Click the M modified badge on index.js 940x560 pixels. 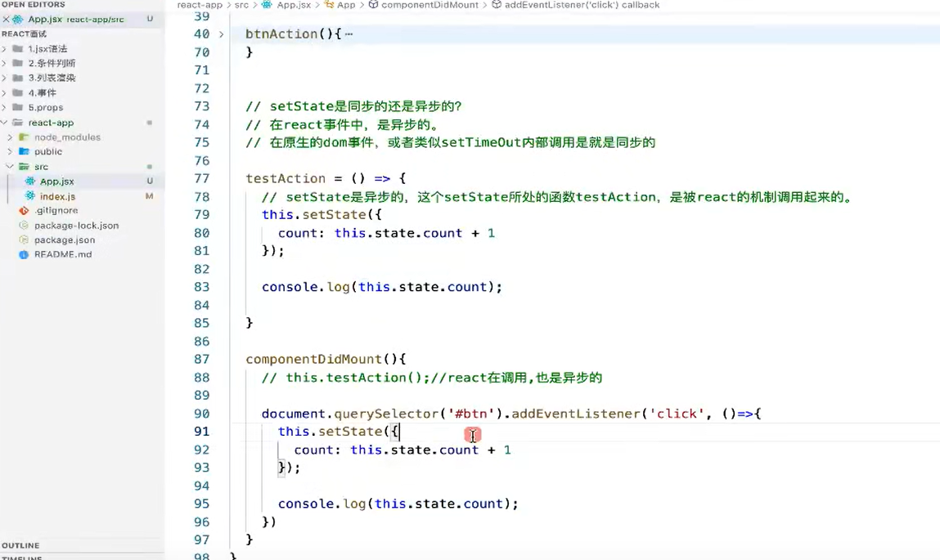pos(150,196)
